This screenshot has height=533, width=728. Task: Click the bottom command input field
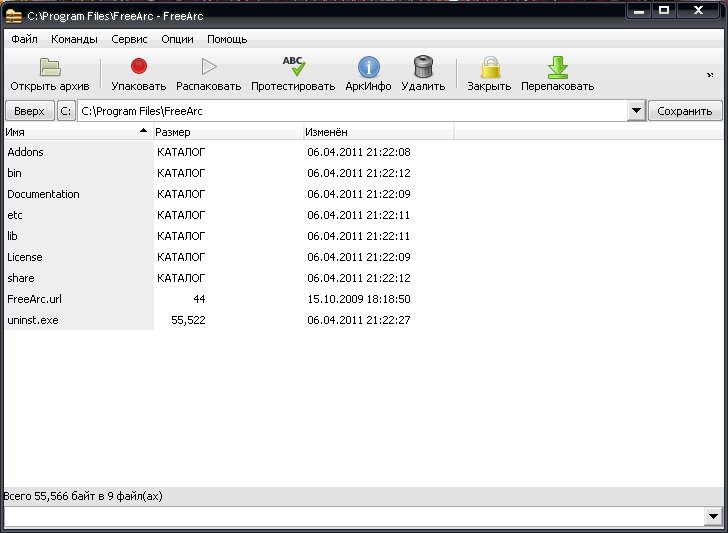click(x=350, y=516)
